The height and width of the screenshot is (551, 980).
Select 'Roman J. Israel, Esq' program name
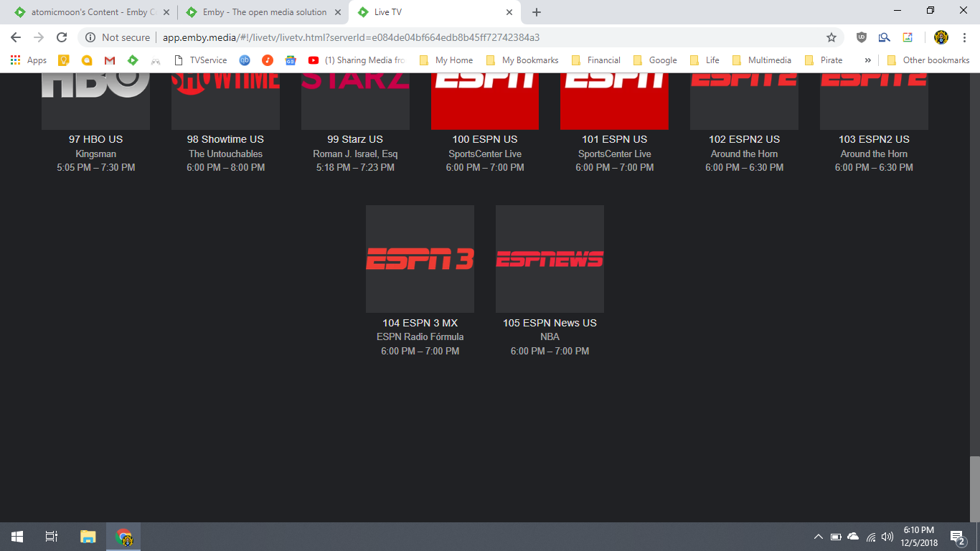355,154
